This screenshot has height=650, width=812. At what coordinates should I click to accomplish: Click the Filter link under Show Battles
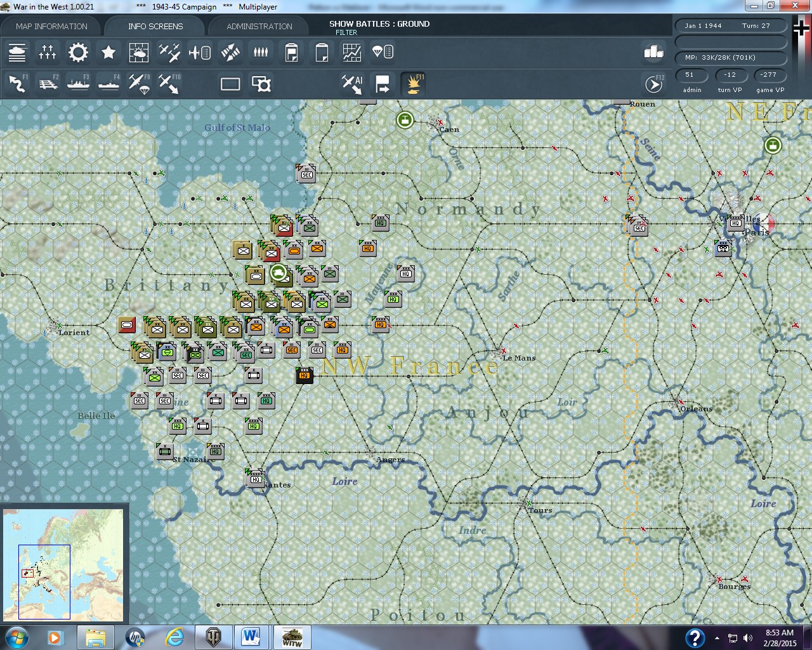coord(346,32)
